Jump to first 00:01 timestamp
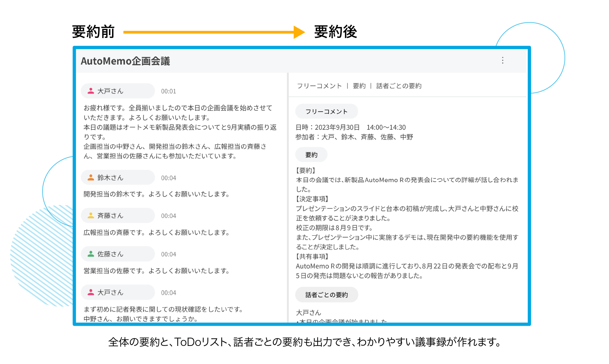Viewport: 609px width, 364px height. (168, 91)
